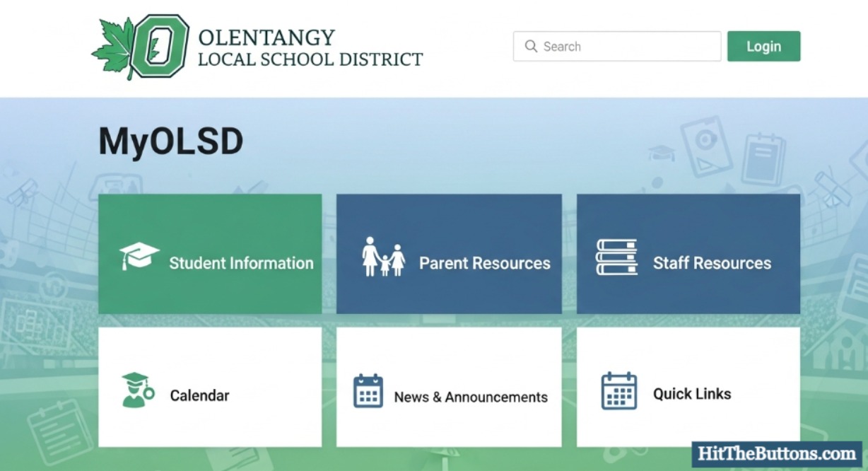Click the calendar icon beside News & Announcements
The height and width of the screenshot is (471, 868).
click(x=368, y=391)
